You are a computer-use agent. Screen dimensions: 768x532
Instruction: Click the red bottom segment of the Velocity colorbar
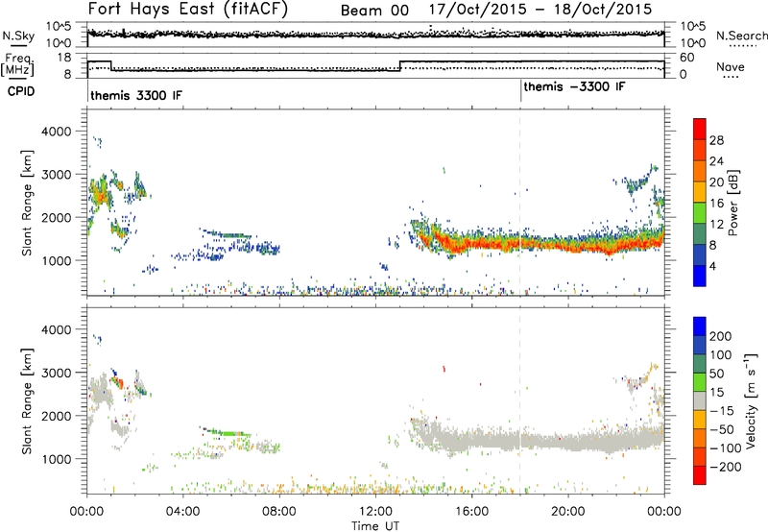pyautogui.click(x=700, y=475)
